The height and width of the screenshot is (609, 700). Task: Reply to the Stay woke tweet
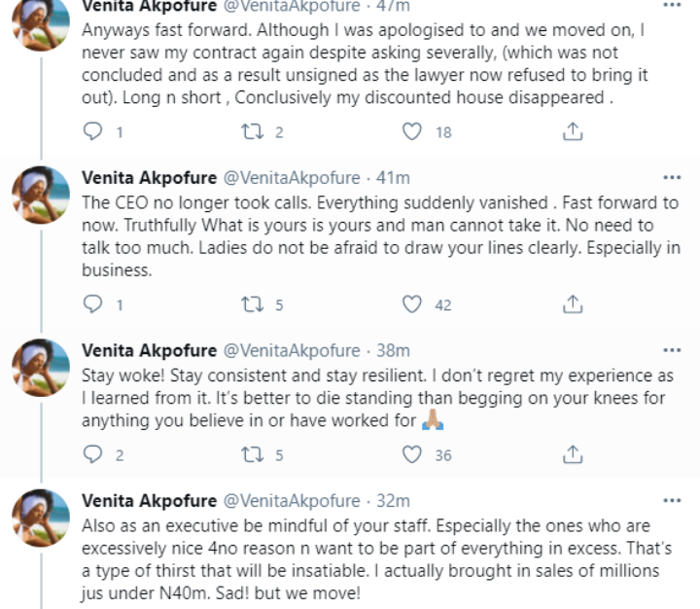[x=94, y=454]
